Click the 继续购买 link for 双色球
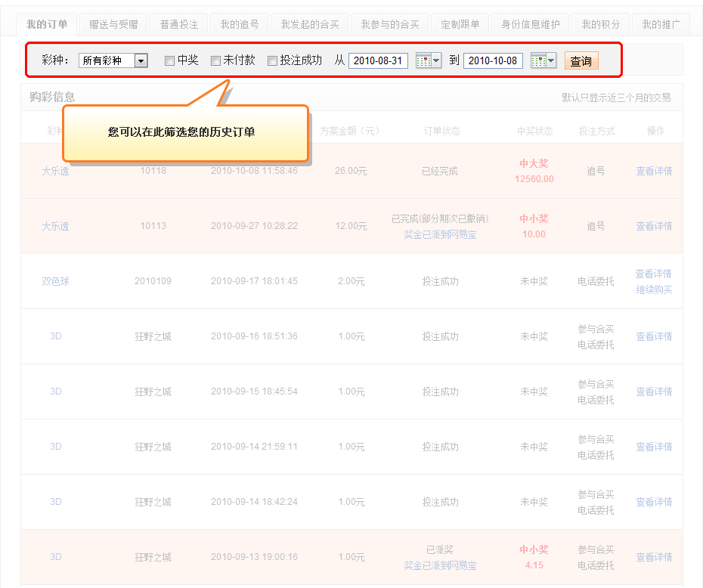Viewport: 703px width, 588px height. [653, 289]
